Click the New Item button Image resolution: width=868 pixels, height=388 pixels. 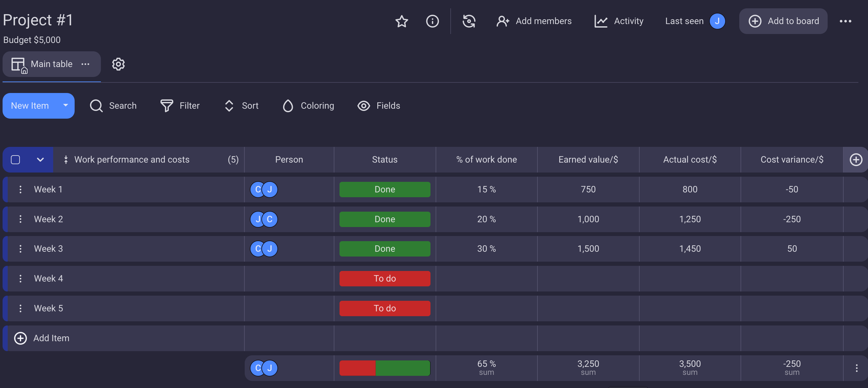point(30,105)
